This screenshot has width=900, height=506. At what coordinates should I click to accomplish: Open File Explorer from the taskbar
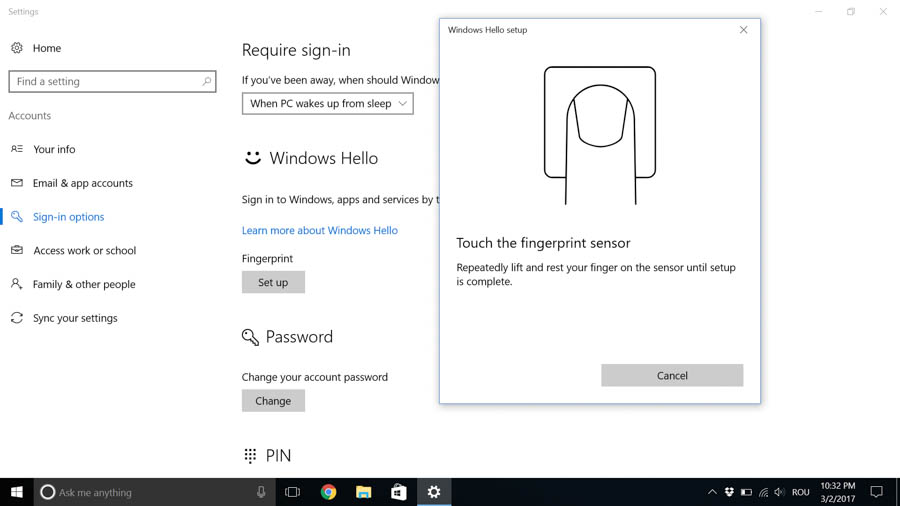363,492
